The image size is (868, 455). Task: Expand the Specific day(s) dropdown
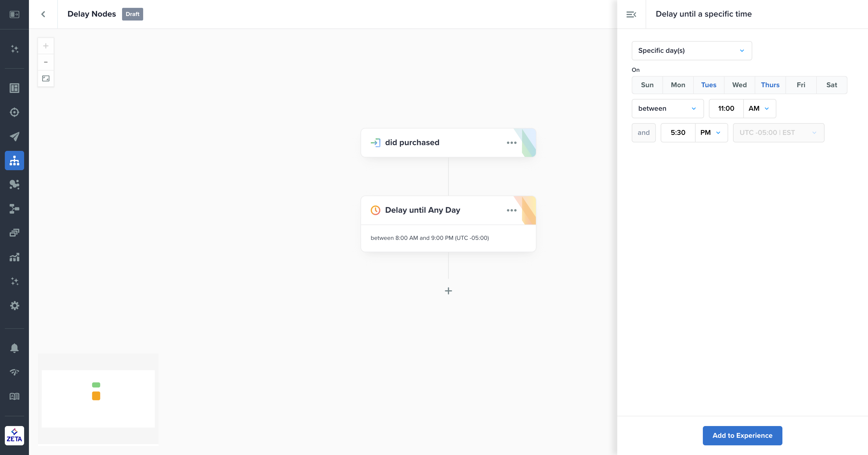point(691,51)
